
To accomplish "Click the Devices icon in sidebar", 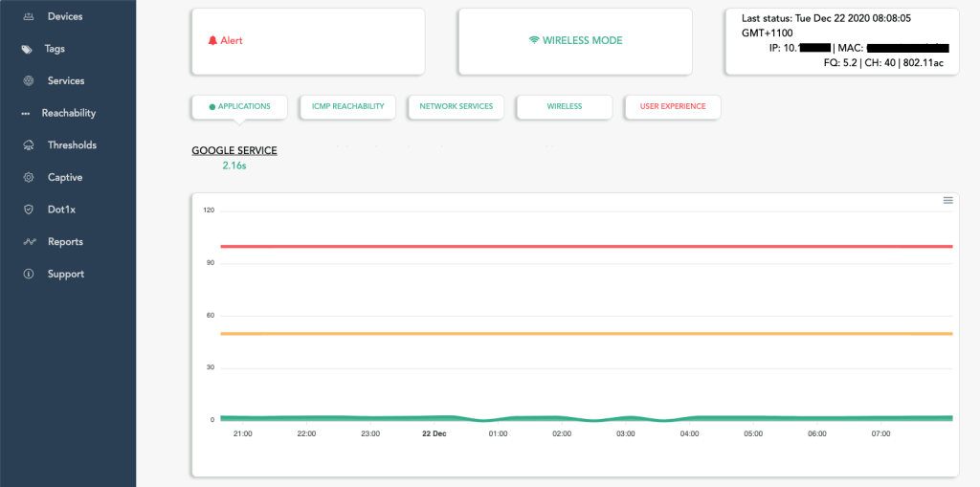I will pos(28,16).
